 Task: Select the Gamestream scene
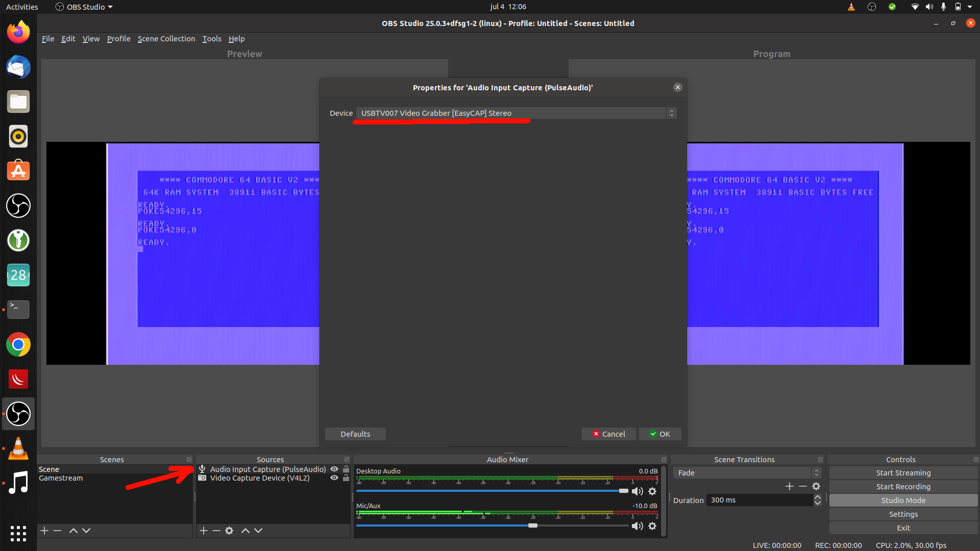(x=61, y=478)
